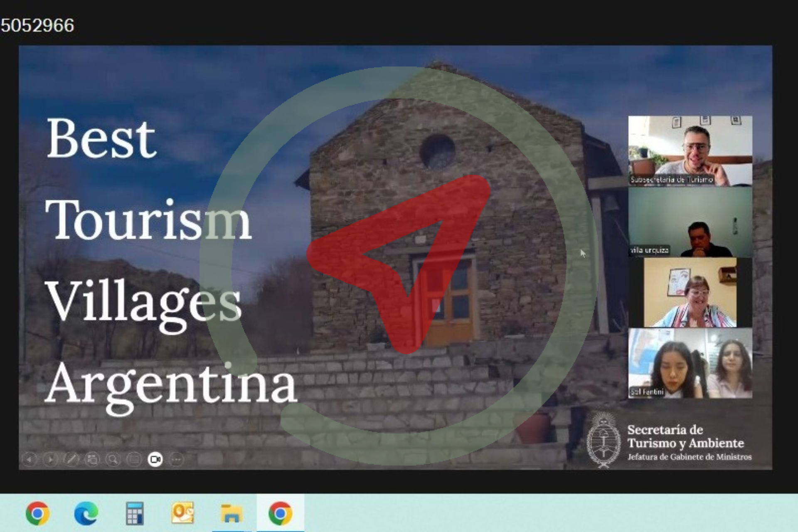Select Sol Fantini video tile
Screen dimensions: 798x532
coord(690,363)
